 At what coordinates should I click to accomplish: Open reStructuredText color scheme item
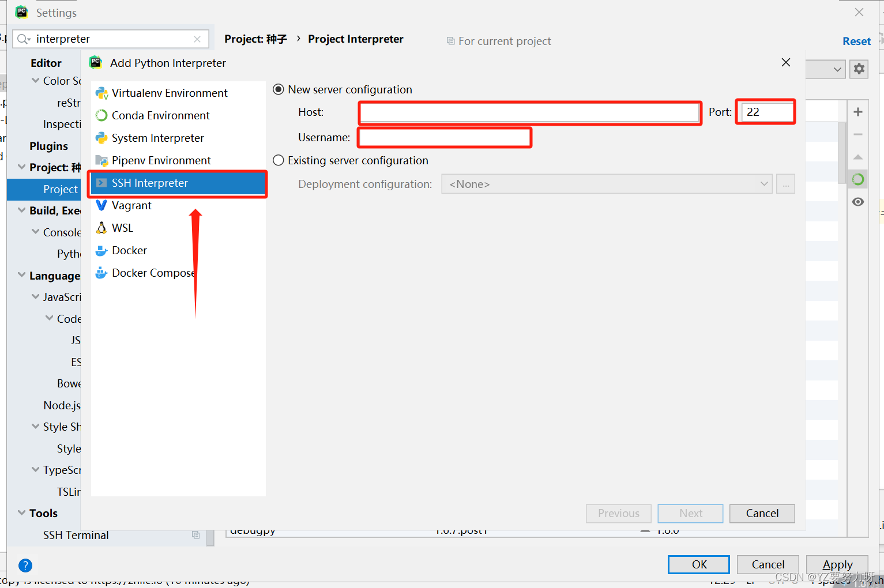point(69,103)
